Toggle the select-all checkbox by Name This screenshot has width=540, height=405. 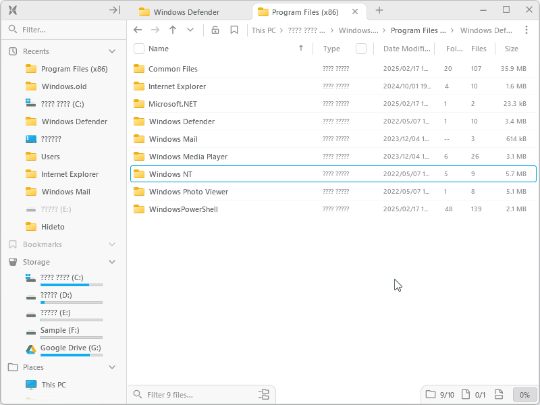(139, 49)
